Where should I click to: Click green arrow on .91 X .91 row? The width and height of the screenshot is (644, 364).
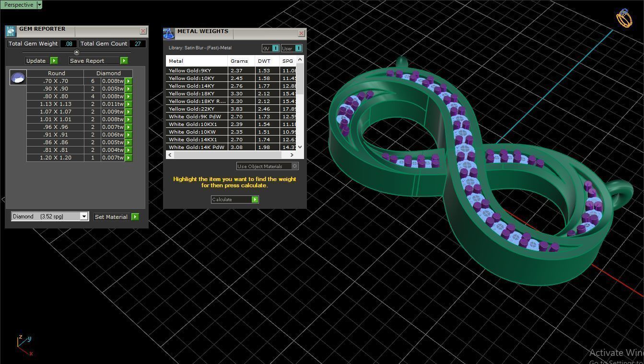[129, 135]
